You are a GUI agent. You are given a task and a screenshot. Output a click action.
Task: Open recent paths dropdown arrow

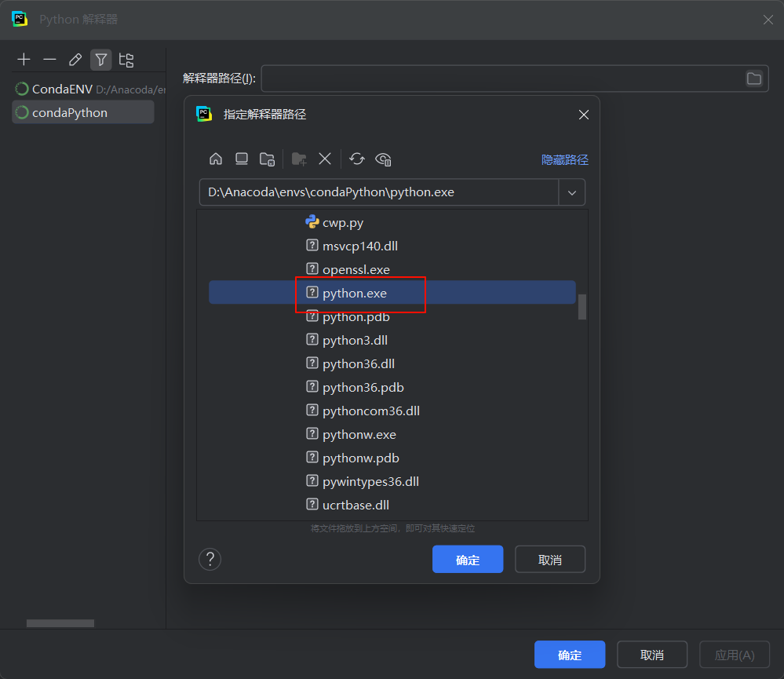(x=572, y=192)
